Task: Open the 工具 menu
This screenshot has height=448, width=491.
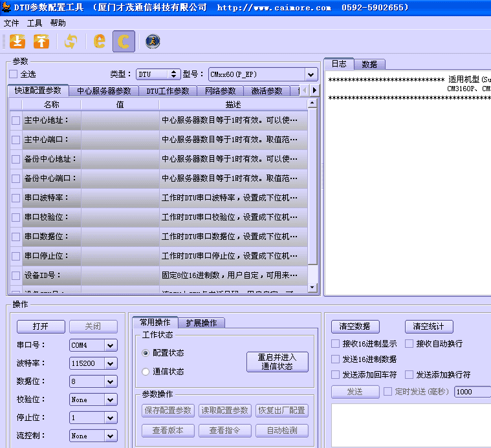Action: 34,23
